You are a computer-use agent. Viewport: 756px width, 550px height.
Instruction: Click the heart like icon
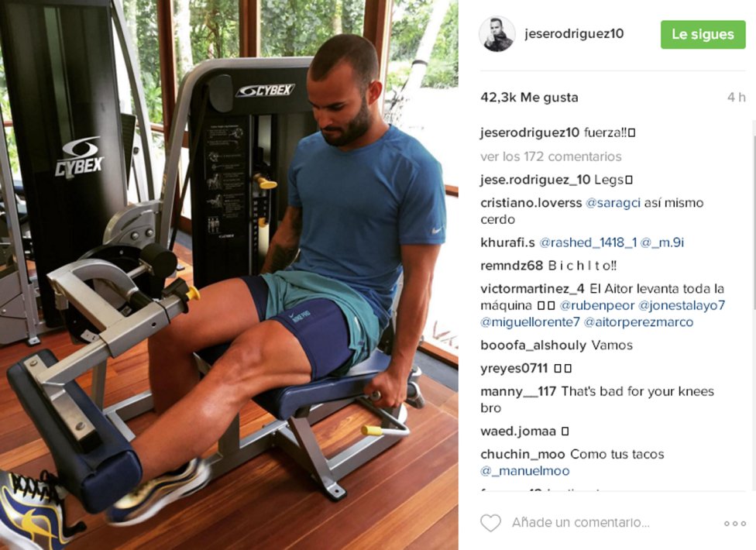coord(491,523)
